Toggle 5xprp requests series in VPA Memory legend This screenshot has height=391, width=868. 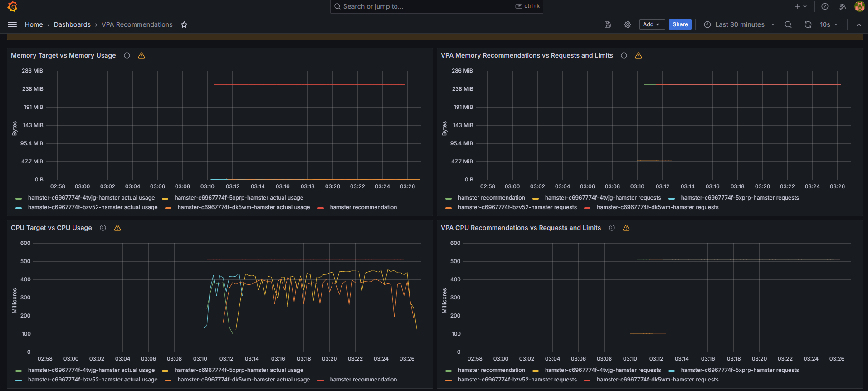740,198
